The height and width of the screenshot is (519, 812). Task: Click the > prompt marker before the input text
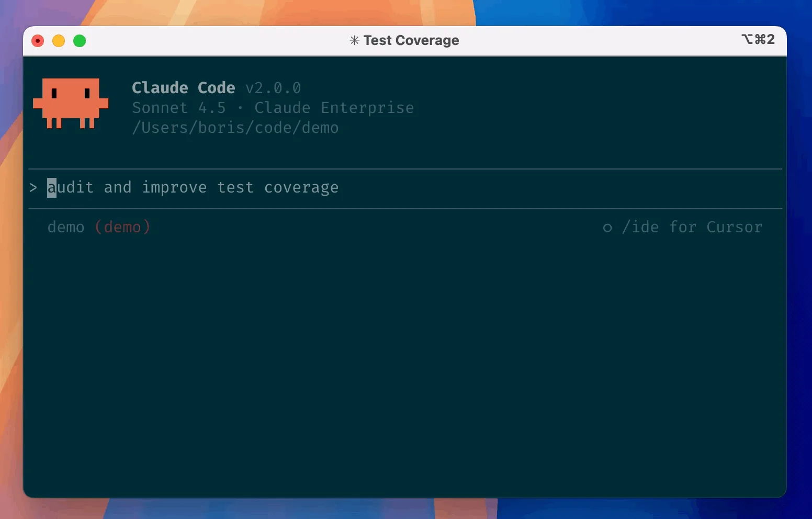click(33, 187)
